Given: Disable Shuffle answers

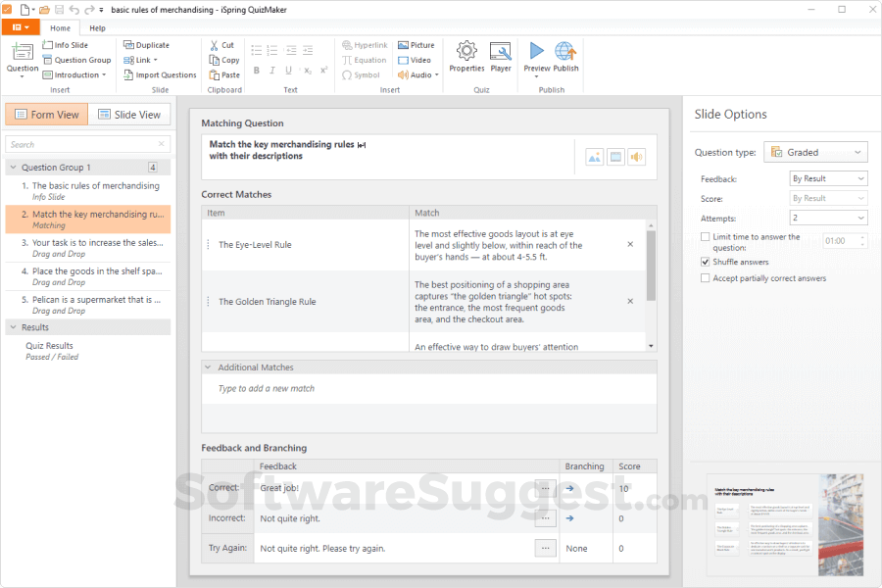Looking at the screenshot, I should (704, 262).
